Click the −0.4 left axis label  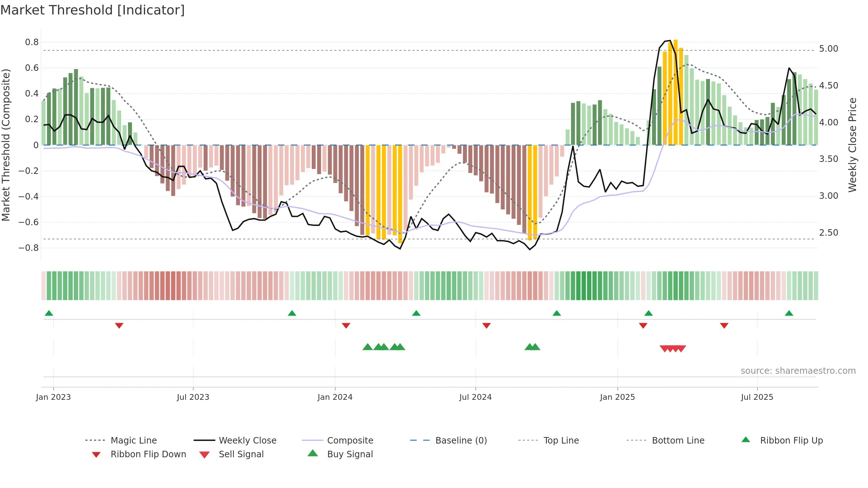pyautogui.click(x=29, y=197)
